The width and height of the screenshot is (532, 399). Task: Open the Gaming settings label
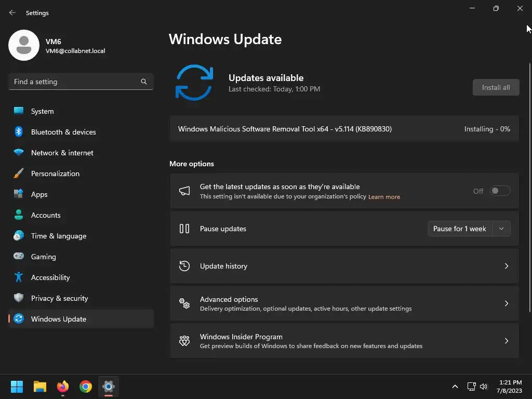pos(44,257)
